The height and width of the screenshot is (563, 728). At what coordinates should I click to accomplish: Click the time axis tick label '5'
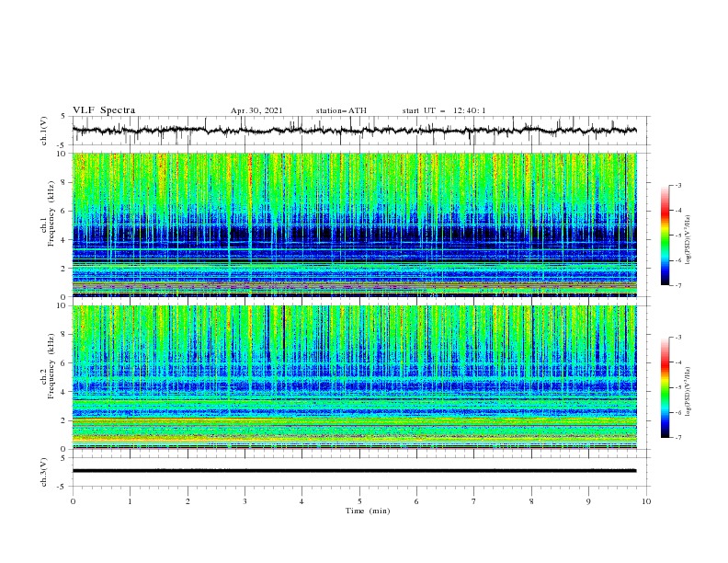tap(359, 501)
